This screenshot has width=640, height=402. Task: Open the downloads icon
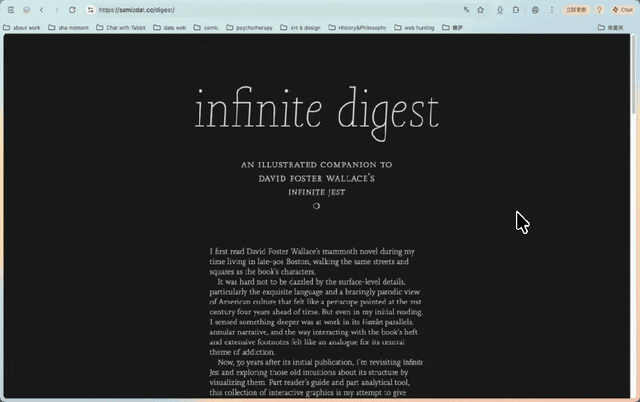point(500,10)
